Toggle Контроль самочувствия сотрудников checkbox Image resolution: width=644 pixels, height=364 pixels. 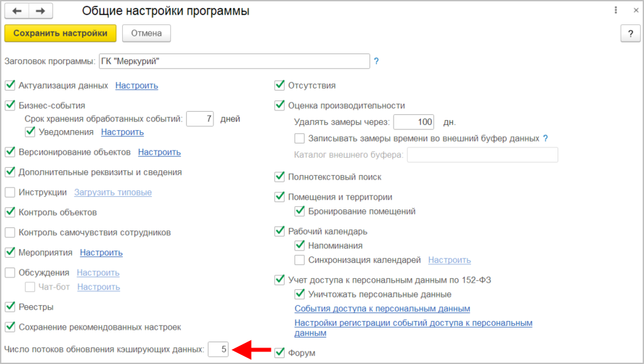10,233
